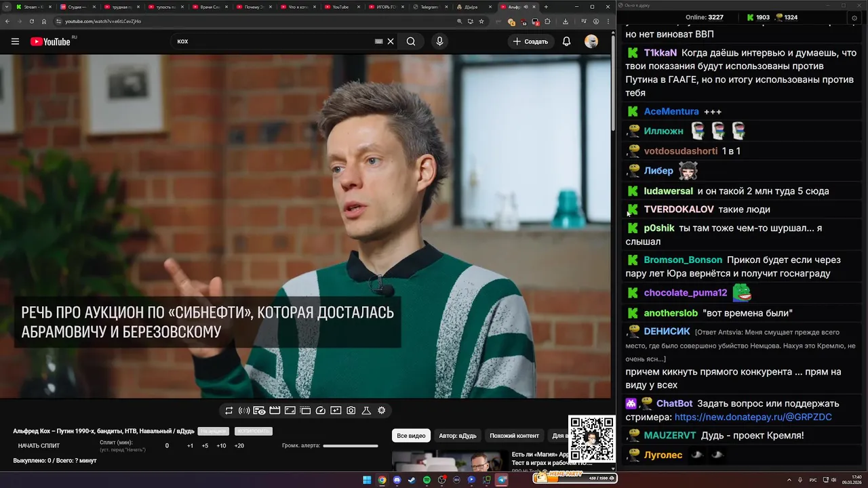Click username votdosudashorti in chat
Image resolution: width=868 pixels, height=488 pixels.
click(x=680, y=151)
